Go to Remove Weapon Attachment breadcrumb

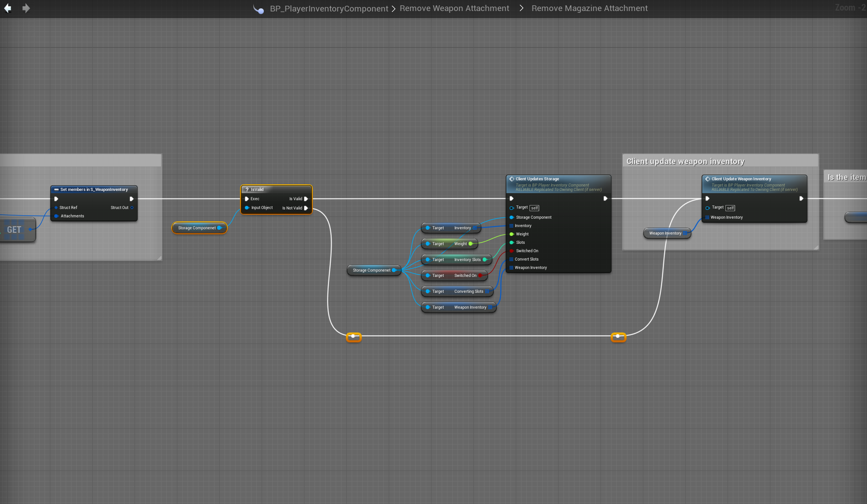click(x=454, y=8)
